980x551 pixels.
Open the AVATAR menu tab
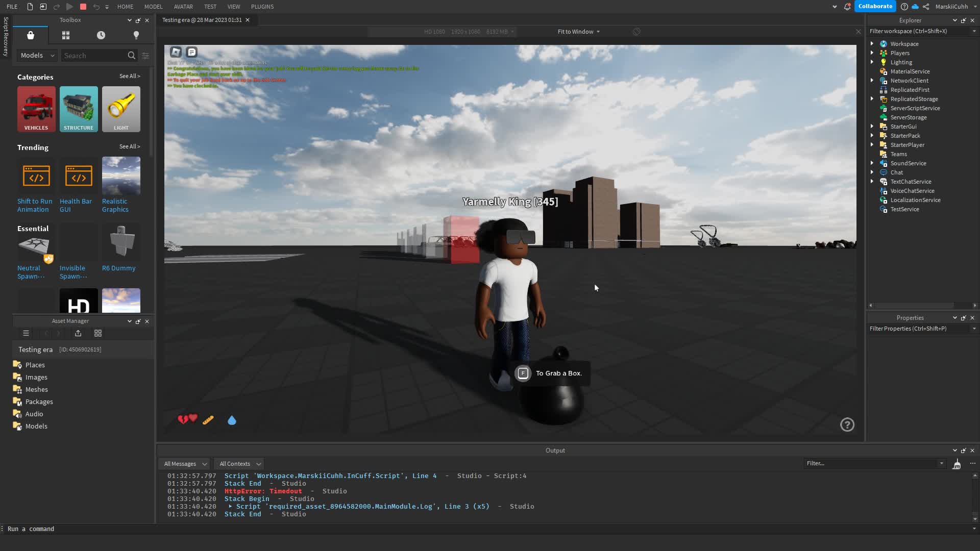(183, 7)
